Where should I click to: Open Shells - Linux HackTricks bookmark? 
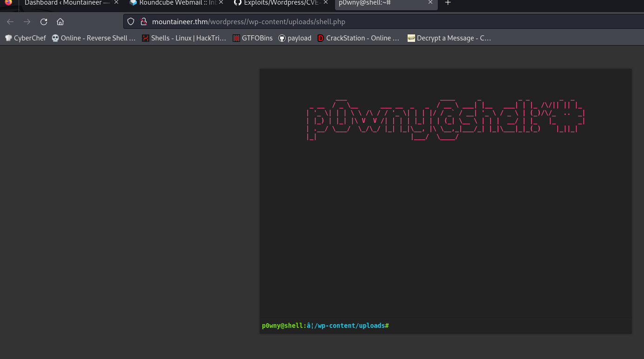[184, 38]
